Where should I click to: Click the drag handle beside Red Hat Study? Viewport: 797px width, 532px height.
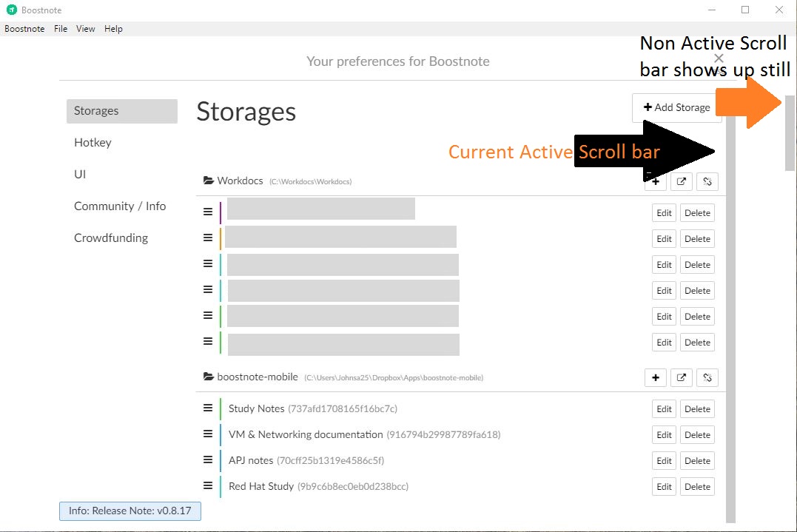[208, 486]
